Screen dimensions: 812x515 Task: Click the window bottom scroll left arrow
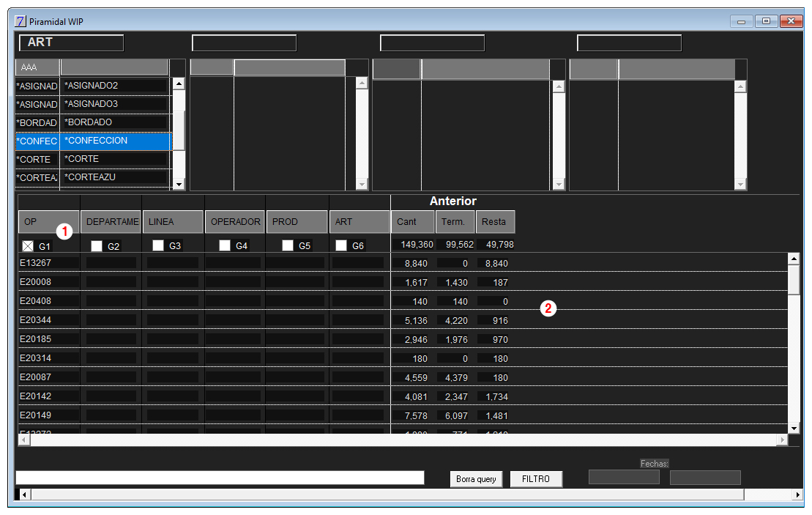pyautogui.click(x=24, y=494)
